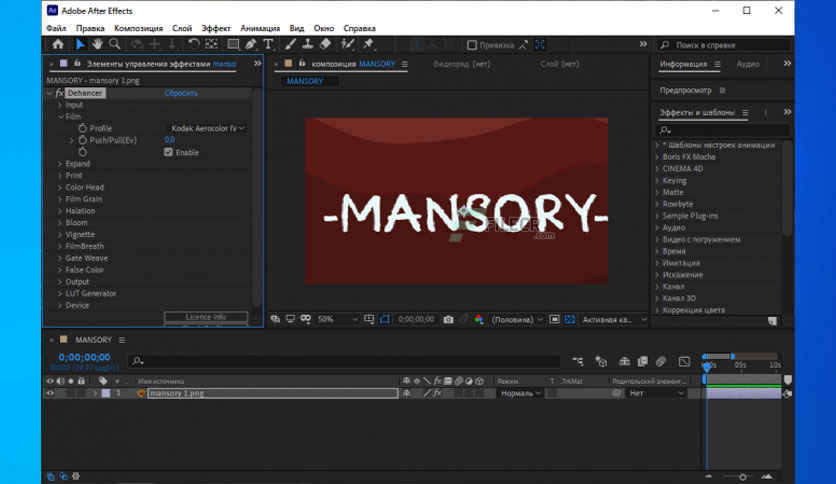Click the Profile stopwatch icon
This screenshot has width=836, height=484.
(x=82, y=128)
